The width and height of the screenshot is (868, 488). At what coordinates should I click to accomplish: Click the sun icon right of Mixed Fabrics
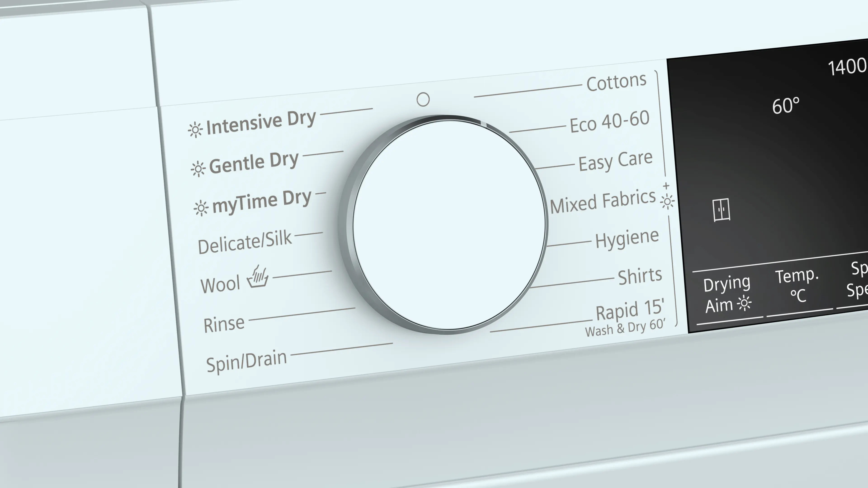pos(667,202)
